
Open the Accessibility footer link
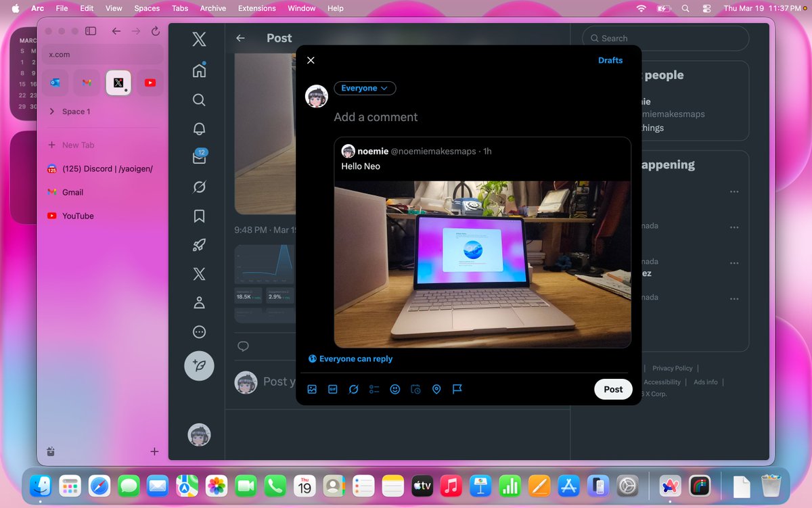(662, 382)
